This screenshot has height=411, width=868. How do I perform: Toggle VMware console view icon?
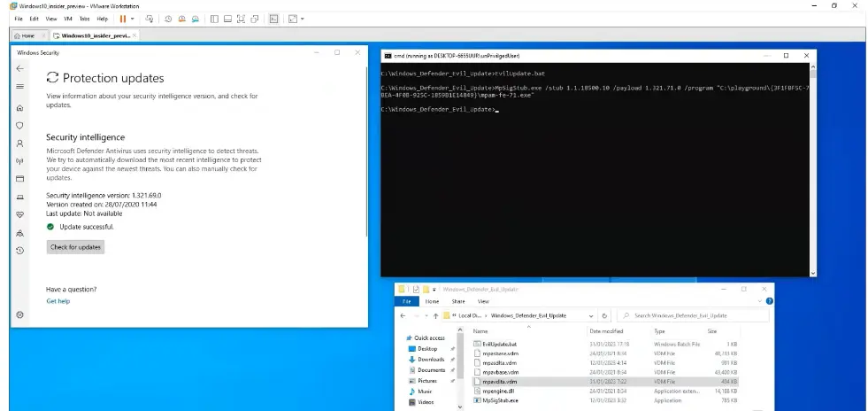(273, 19)
